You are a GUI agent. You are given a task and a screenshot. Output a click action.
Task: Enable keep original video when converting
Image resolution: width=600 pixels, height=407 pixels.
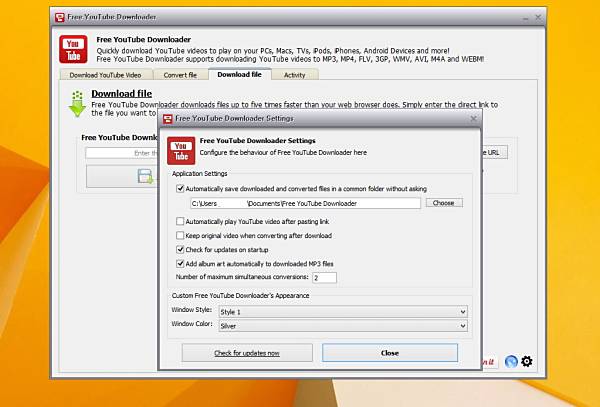(x=180, y=236)
